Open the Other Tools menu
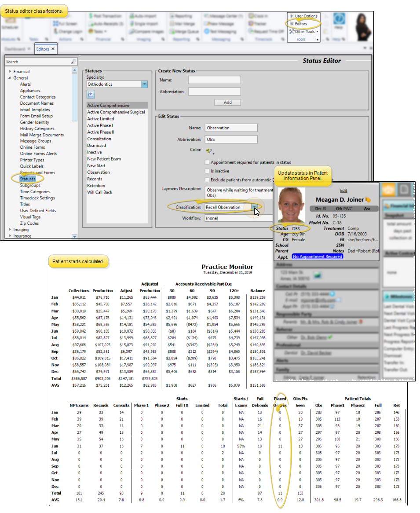Viewport: 420px width, 513px height. [x=303, y=32]
